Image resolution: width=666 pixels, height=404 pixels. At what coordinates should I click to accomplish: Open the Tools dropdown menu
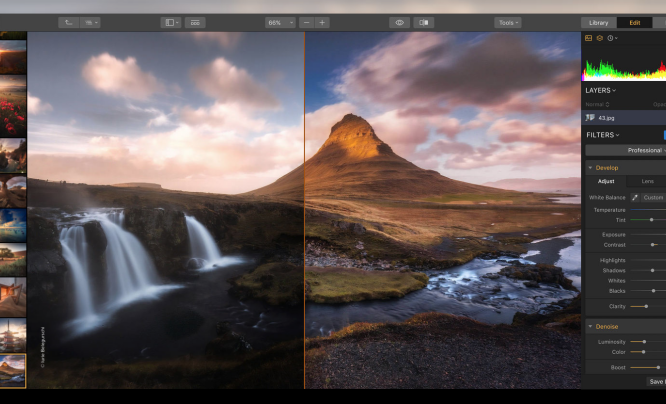tap(508, 23)
